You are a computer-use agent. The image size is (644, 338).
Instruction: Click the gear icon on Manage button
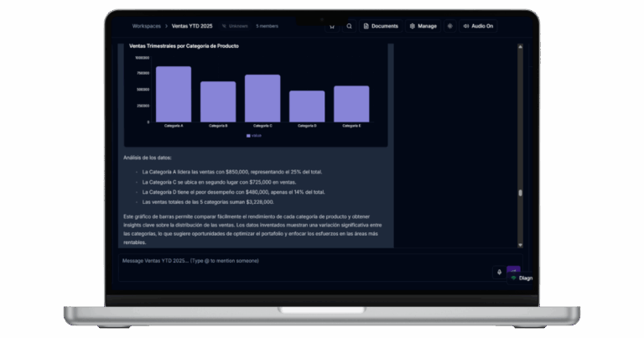click(413, 26)
